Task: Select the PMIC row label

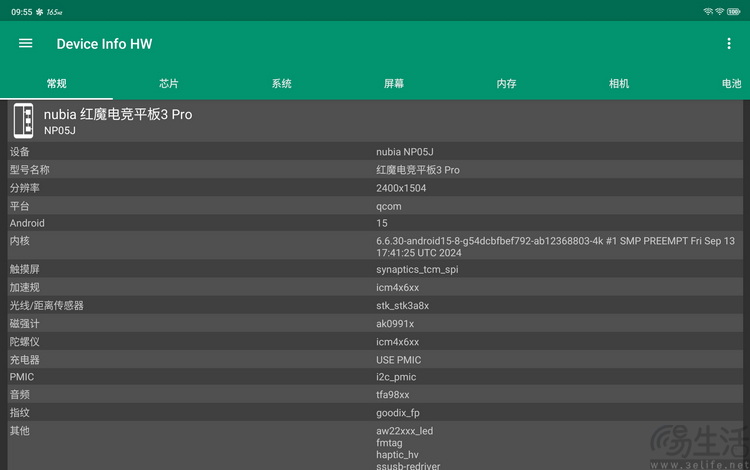Action: [x=22, y=377]
